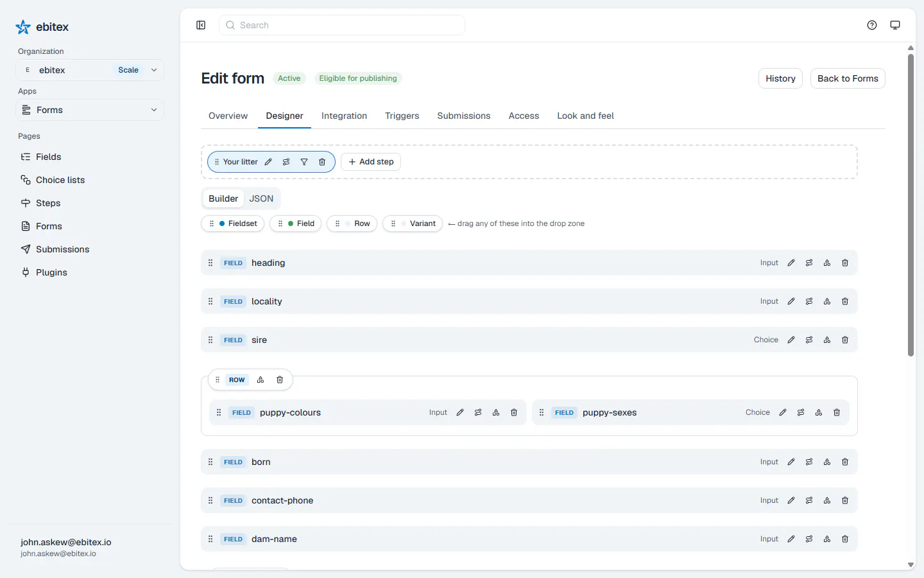924x578 pixels.
Task: Open the Plugins page in sidebar
Action: tap(51, 272)
